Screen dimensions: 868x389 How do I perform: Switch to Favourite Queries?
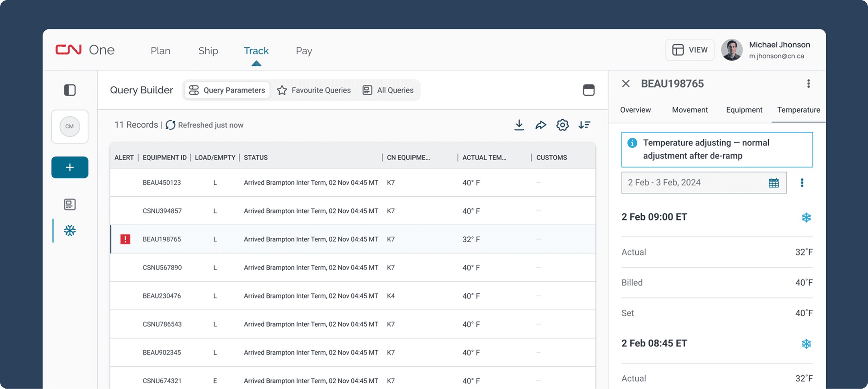(314, 90)
